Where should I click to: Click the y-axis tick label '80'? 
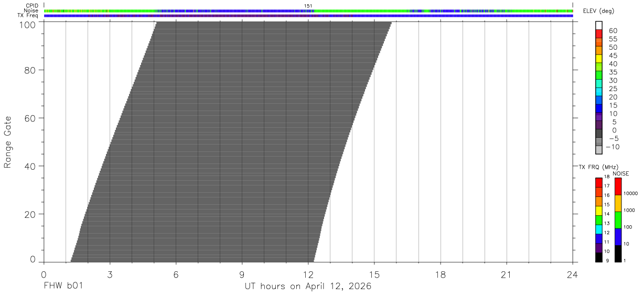[30, 70]
